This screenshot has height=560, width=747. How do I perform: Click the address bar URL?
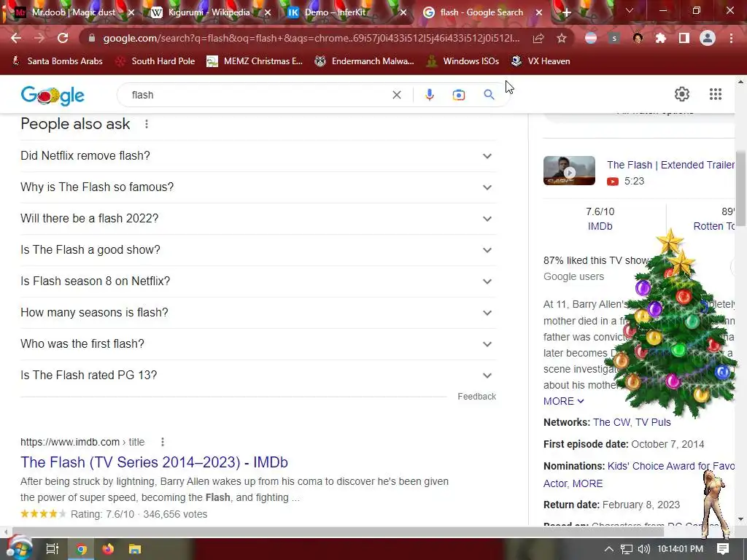pyautogui.click(x=311, y=38)
